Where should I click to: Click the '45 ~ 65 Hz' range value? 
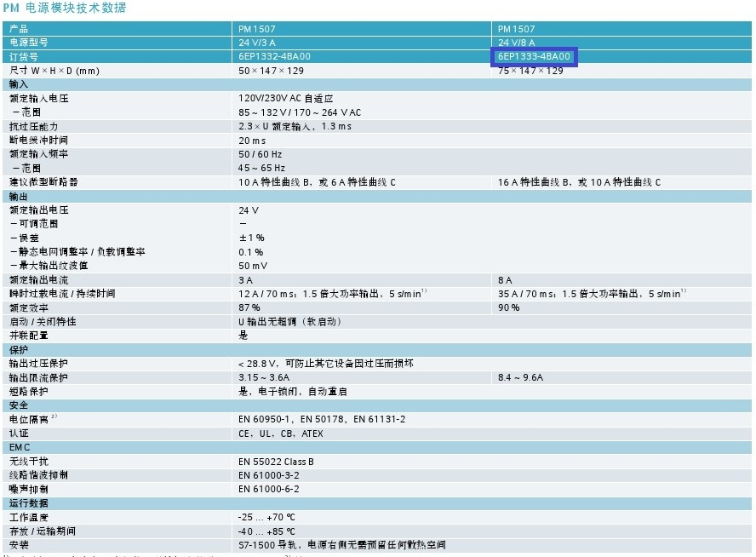(261, 169)
